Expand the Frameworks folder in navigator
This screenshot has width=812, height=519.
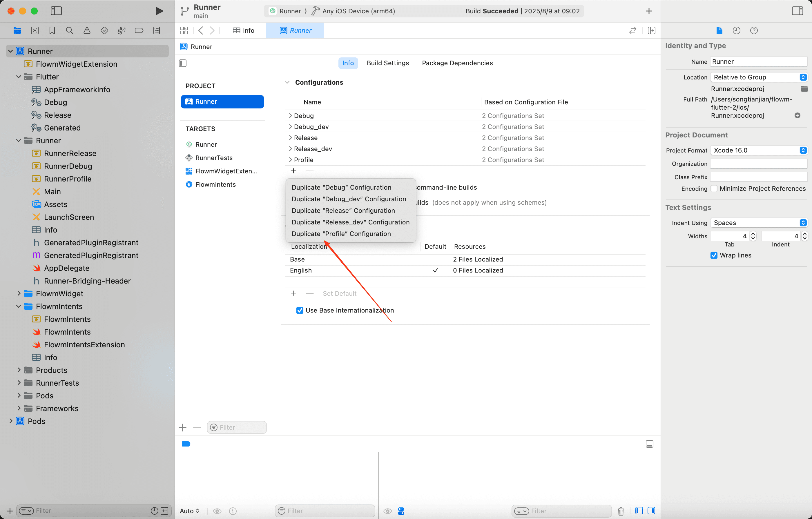tap(19, 409)
